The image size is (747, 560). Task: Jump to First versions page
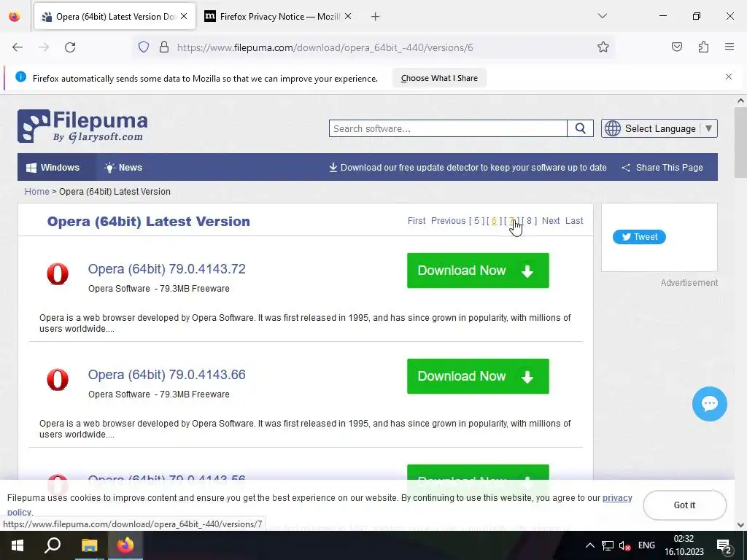417,221
